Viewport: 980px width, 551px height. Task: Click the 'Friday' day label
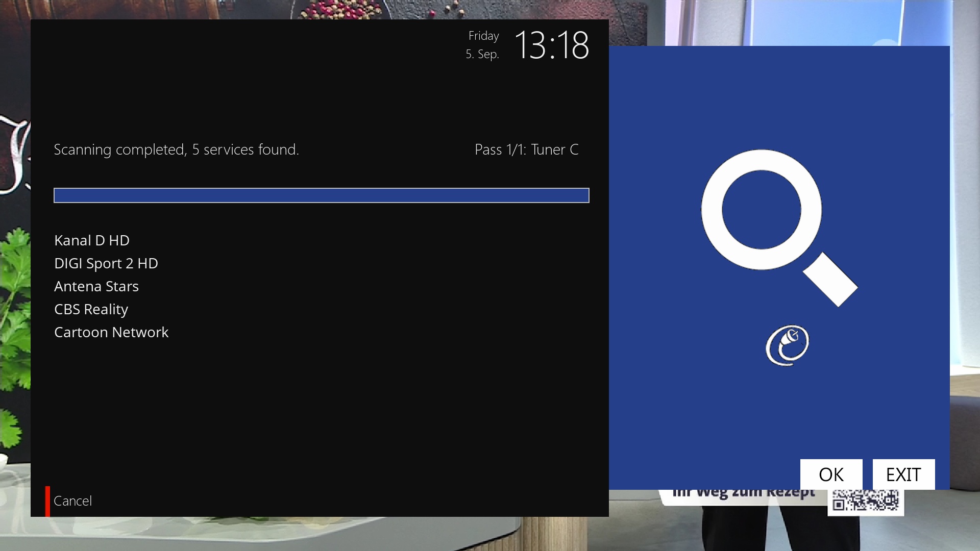pos(484,36)
